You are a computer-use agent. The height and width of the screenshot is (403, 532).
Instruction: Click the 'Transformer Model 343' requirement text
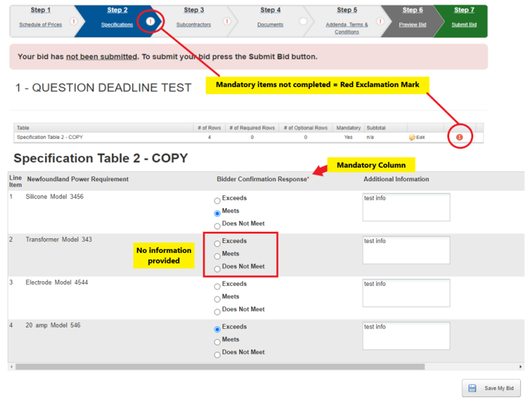coord(58,239)
